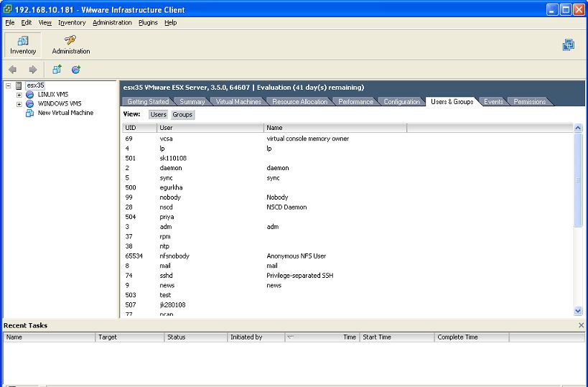Select the WINDOWS VMS tree item
588x387 pixels.
[x=60, y=103]
